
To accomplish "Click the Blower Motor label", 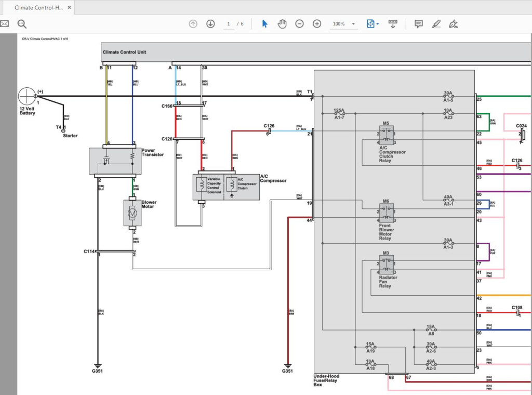I will (x=149, y=204).
